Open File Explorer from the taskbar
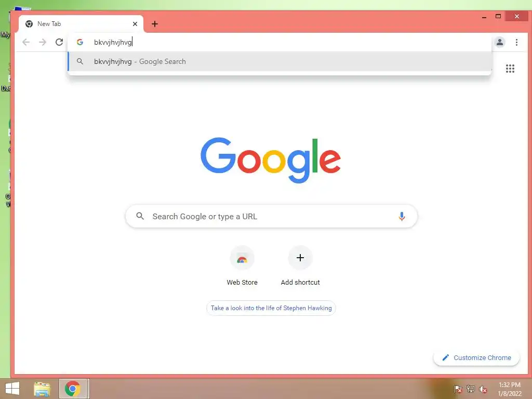 pyautogui.click(x=42, y=389)
